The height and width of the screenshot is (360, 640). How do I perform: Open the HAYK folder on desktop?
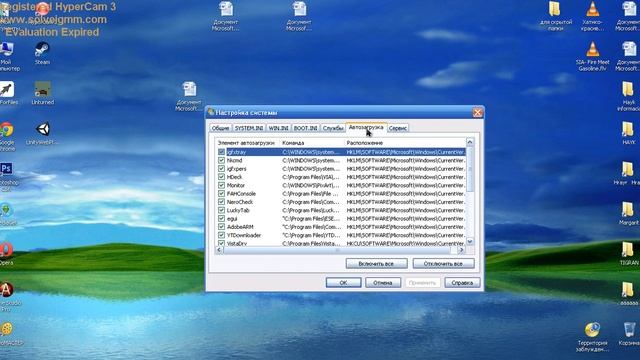coord(628,133)
